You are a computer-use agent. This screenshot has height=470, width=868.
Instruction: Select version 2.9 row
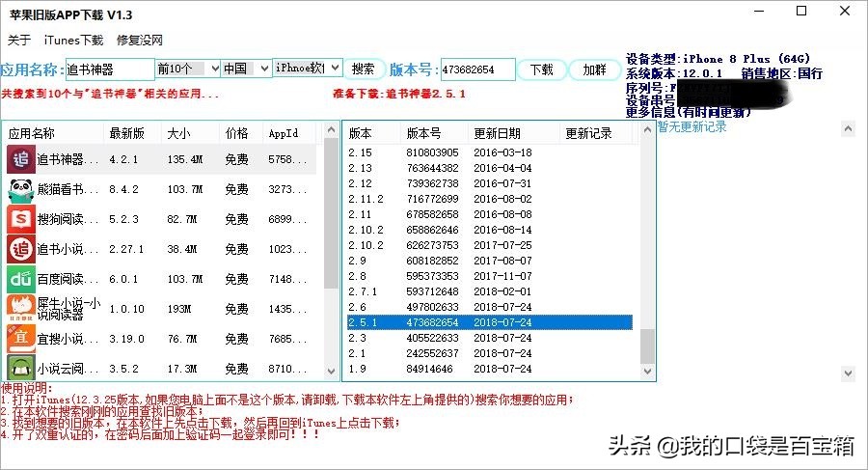(489, 261)
